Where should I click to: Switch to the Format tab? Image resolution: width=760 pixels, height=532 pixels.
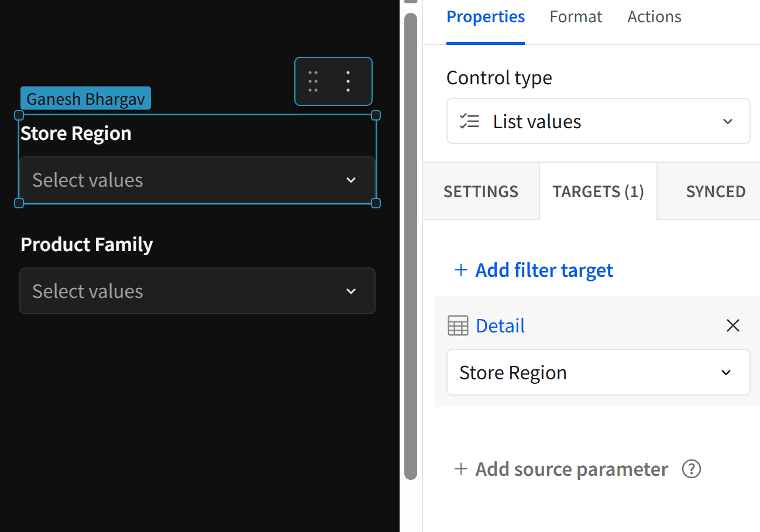click(x=576, y=17)
